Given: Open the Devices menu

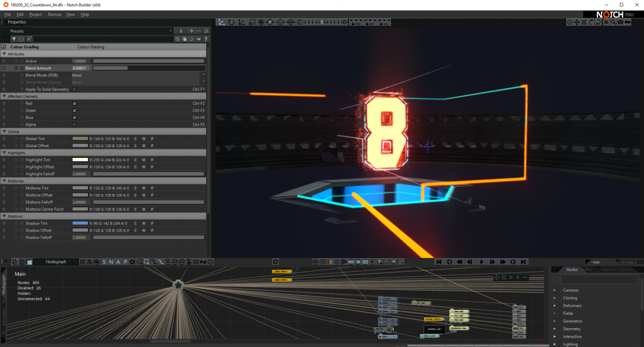Looking at the screenshot, I should click(54, 15).
